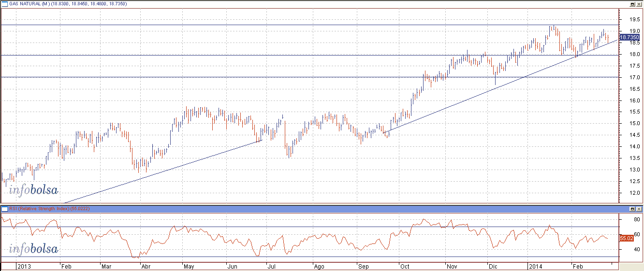Click the RSI panel icon beside its title
This screenshot has height=271, width=644.
point(4,208)
